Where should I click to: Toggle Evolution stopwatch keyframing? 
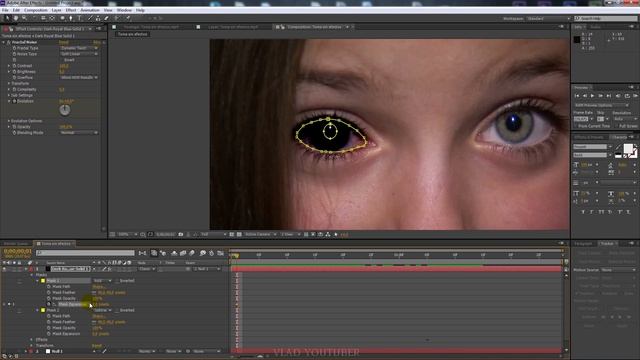pos(14,101)
